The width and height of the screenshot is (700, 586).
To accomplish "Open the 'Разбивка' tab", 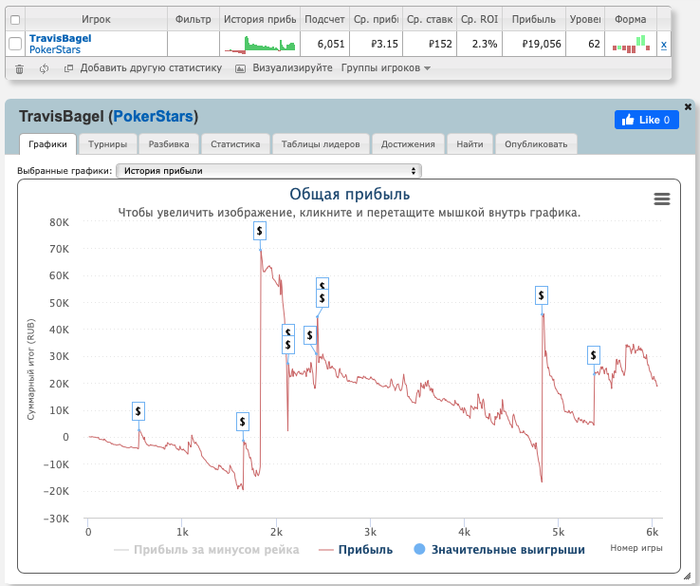I will 169,144.
